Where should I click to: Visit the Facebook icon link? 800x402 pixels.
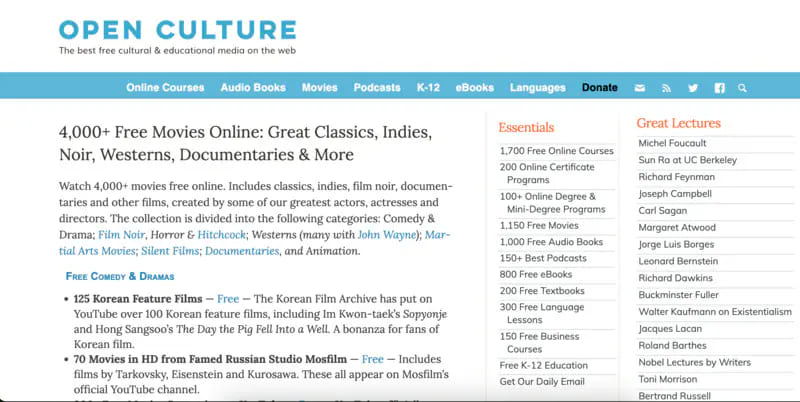coord(719,88)
